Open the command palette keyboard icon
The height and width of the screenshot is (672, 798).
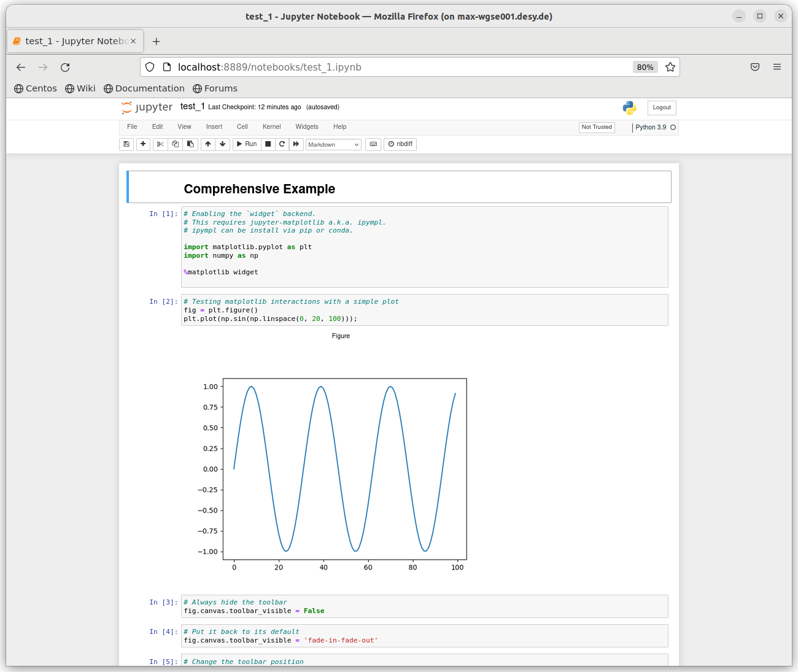(373, 144)
